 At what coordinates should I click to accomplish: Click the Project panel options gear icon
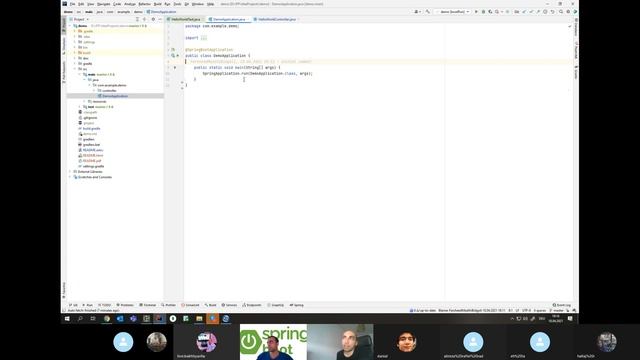pos(153,19)
